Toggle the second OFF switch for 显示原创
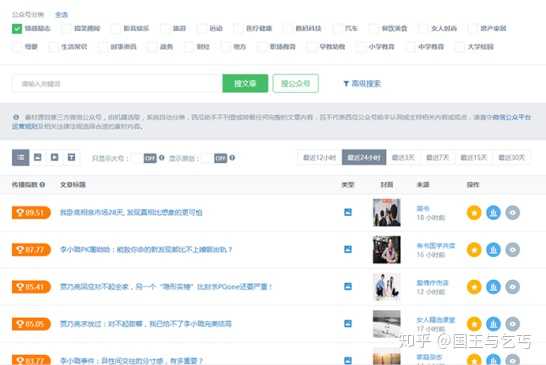This screenshot has height=365, width=546. click(220, 158)
